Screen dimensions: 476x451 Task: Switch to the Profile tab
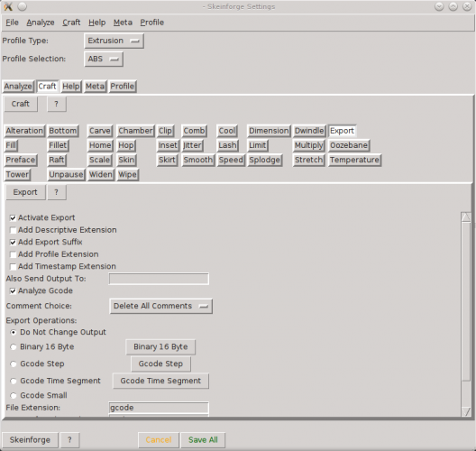click(x=123, y=87)
